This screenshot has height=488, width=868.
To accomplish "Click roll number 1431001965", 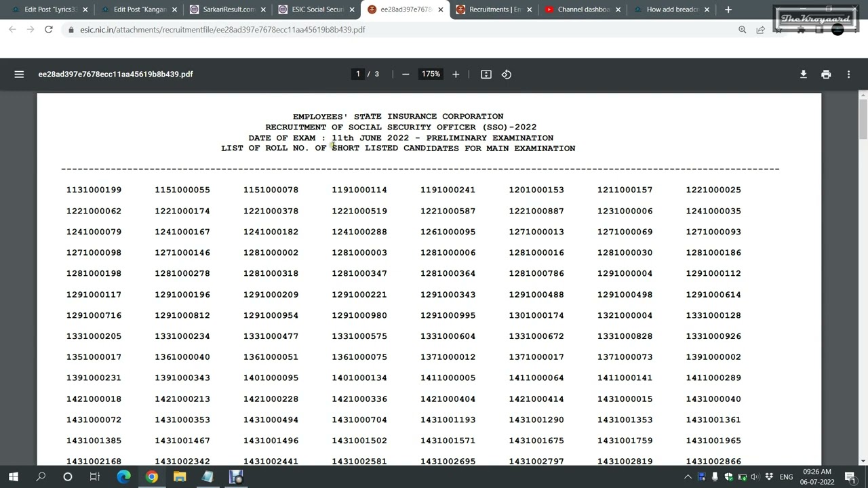I will coord(713,441).
